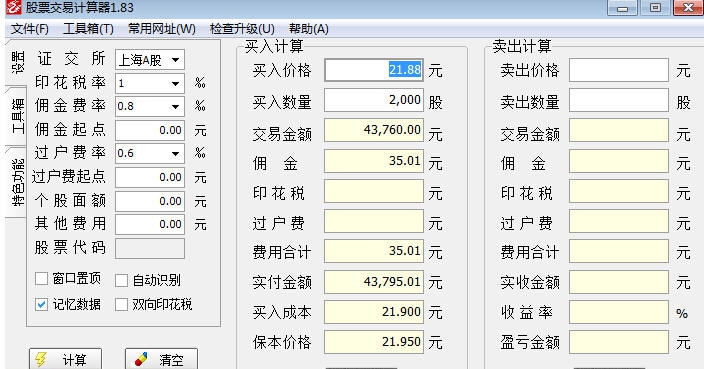The width and height of the screenshot is (704, 369).
Task: Click the 股票代码 field
Action: [x=150, y=248]
